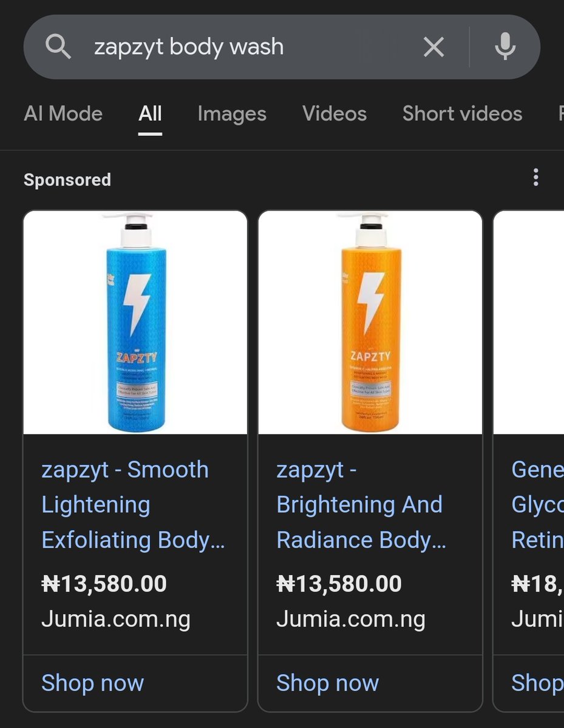The height and width of the screenshot is (728, 564).
Task: Tap the Sponsored label
Action: pyautogui.click(x=67, y=180)
